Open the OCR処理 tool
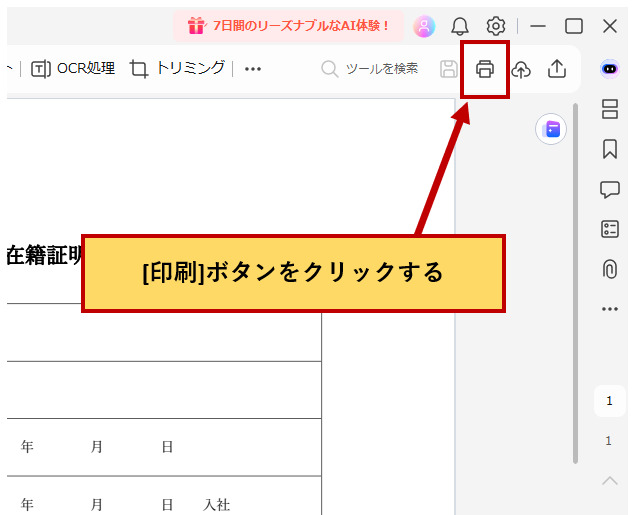 coord(73,69)
